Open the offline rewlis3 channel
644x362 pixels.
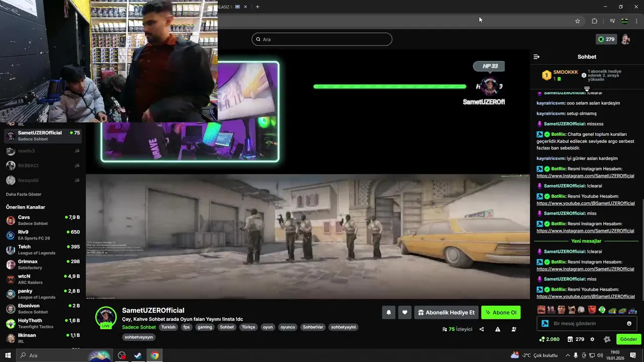43,151
